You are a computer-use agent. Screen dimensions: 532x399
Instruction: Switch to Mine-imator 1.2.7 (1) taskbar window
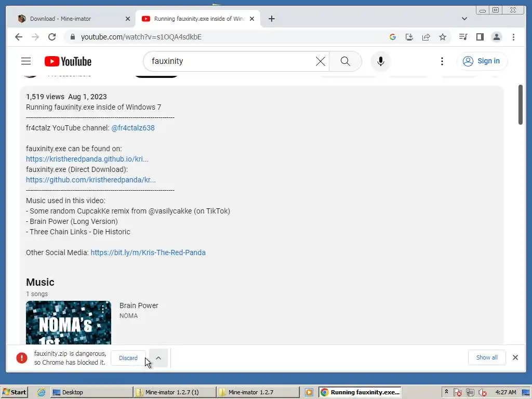pos(175,392)
